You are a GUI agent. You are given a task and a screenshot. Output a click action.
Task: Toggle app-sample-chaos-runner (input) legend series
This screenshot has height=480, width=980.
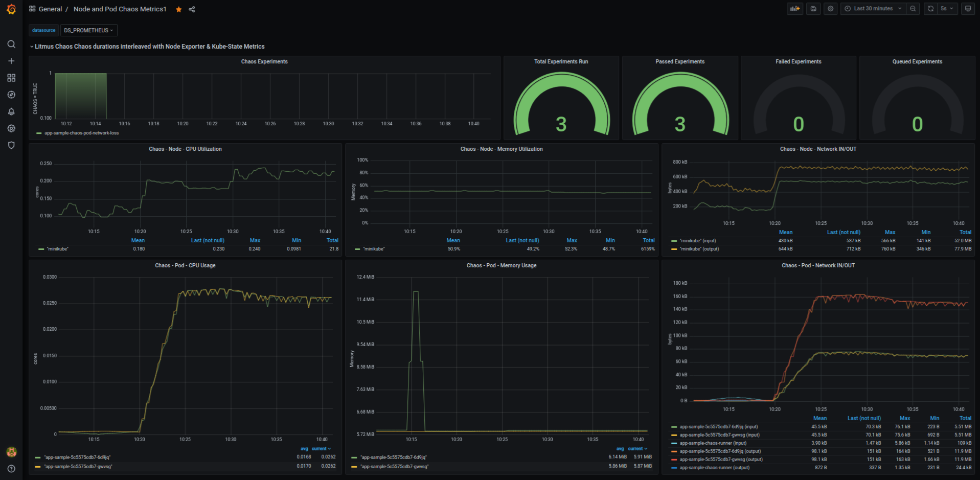pos(713,443)
